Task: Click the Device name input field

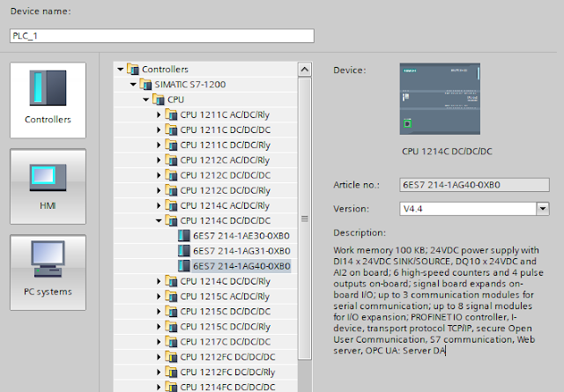Action: pos(162,36)
